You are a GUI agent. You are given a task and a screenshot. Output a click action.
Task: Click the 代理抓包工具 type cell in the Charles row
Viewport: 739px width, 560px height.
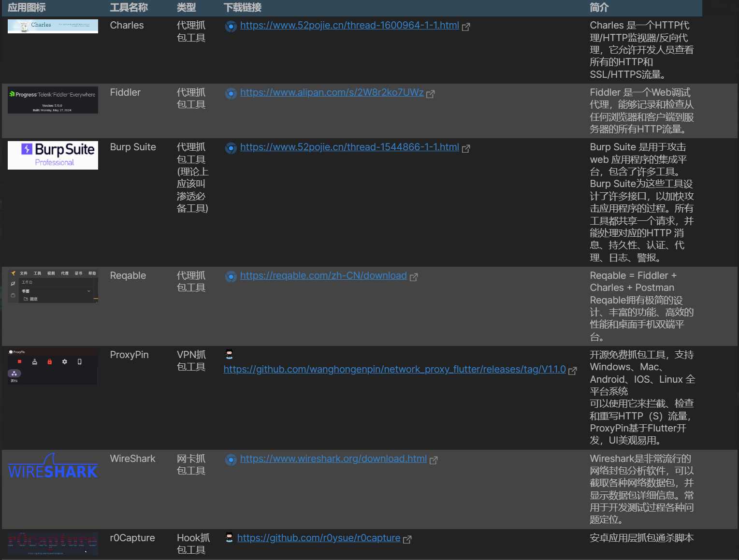tap(191, 31)
